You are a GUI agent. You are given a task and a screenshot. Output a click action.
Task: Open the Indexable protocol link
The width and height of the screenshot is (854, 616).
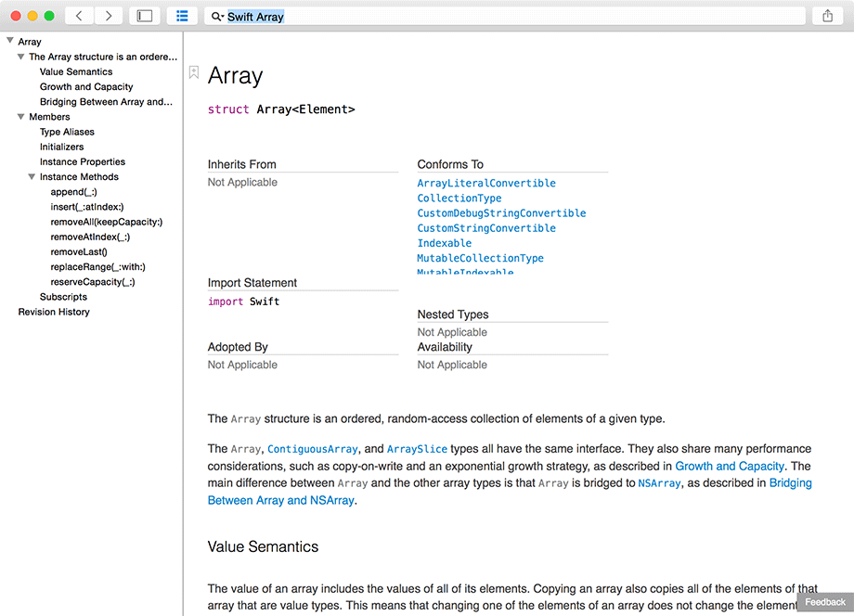coord(445,243)
